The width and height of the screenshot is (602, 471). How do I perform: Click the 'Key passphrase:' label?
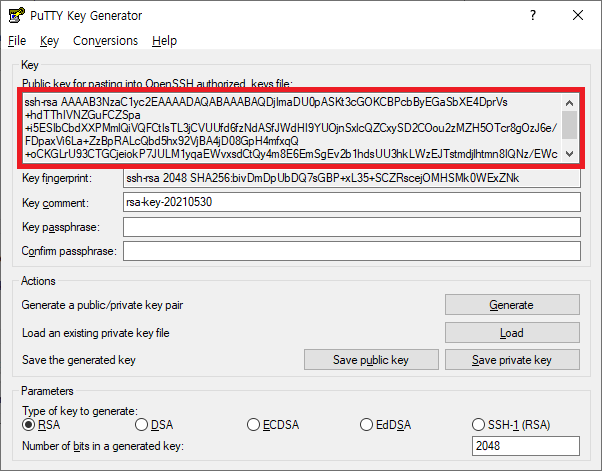[x=61, y=227]
